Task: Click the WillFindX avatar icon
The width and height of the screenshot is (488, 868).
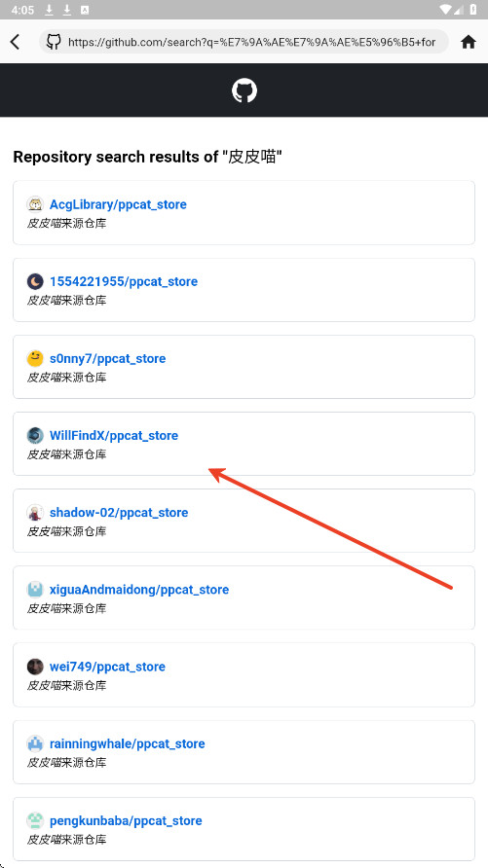Action: point(35,435)
